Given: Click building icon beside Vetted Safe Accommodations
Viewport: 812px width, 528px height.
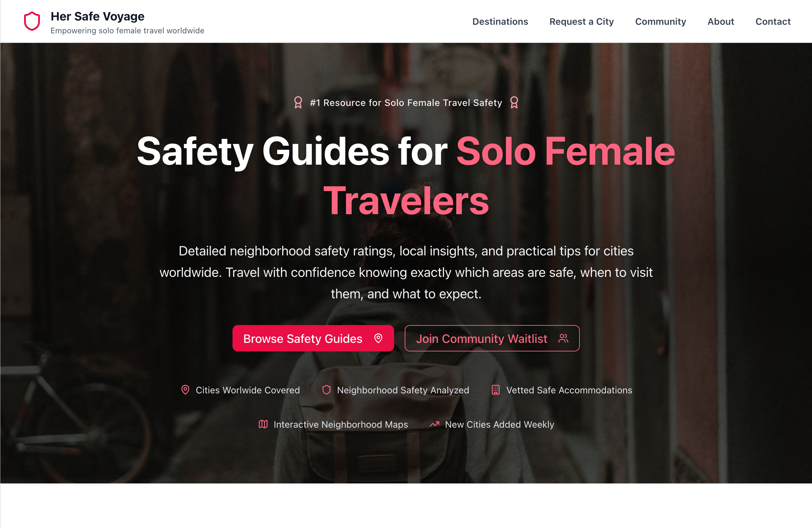Looking at the screenshot, I should 495,390.
